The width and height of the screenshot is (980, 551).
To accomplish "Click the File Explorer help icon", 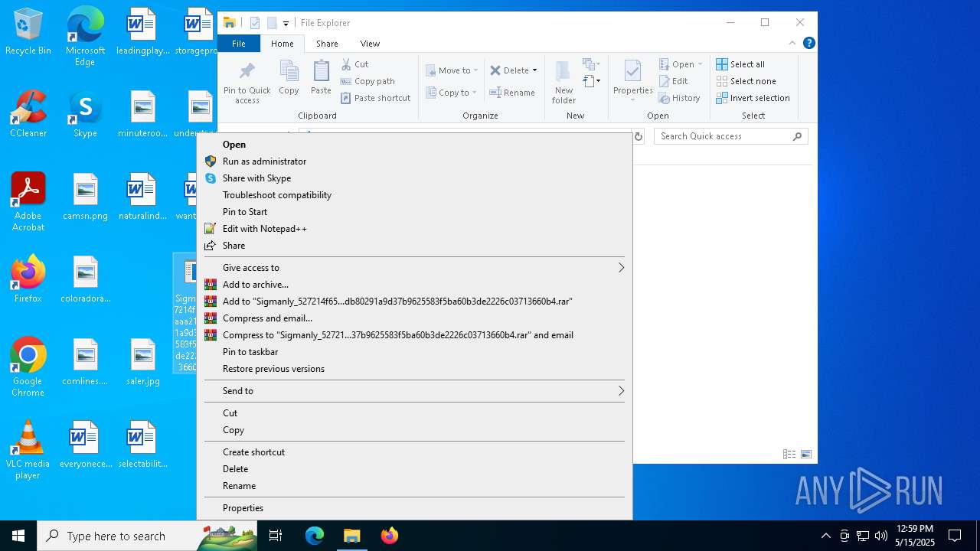I will [x=809, y=44].
